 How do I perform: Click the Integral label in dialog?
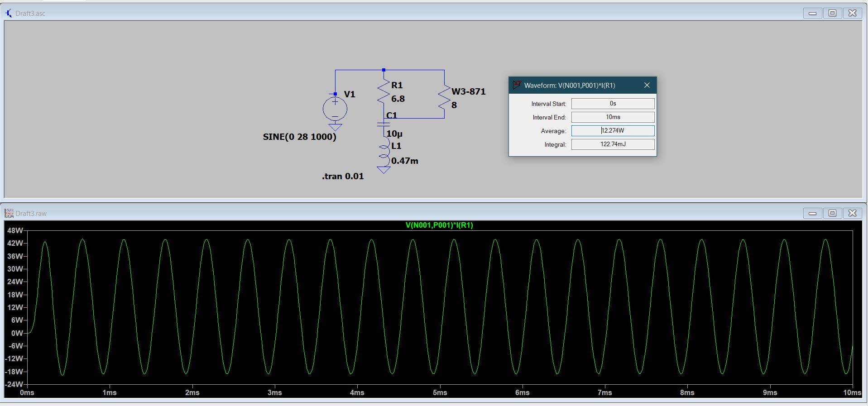(555, 144)
